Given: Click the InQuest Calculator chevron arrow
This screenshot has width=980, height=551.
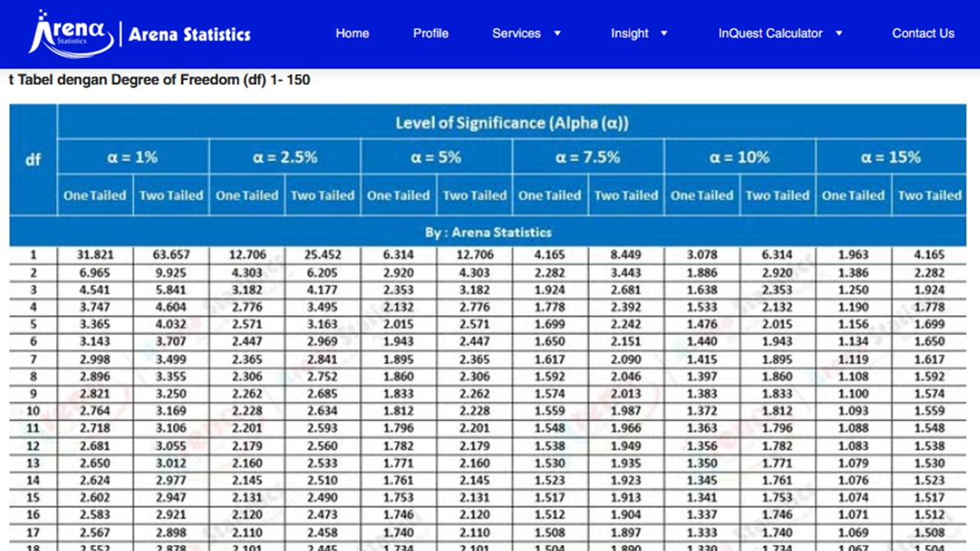Looking at the screenshot, I should point(838,34).
